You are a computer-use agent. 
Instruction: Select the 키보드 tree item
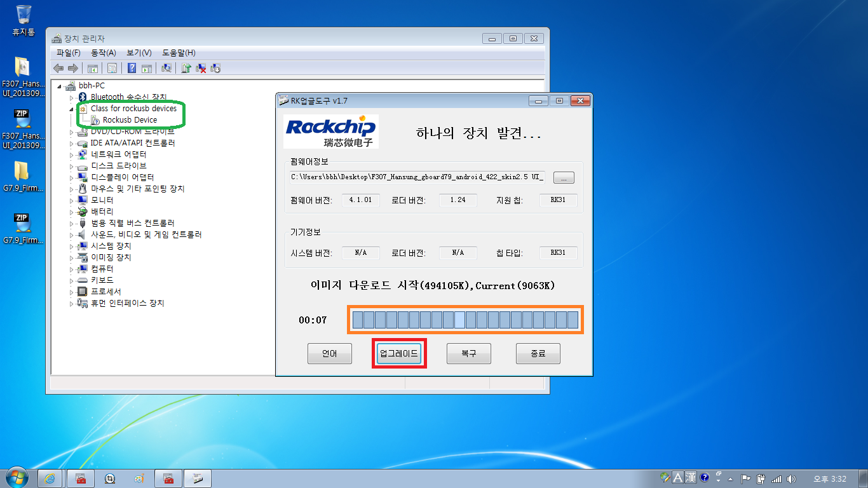point(102,280)
